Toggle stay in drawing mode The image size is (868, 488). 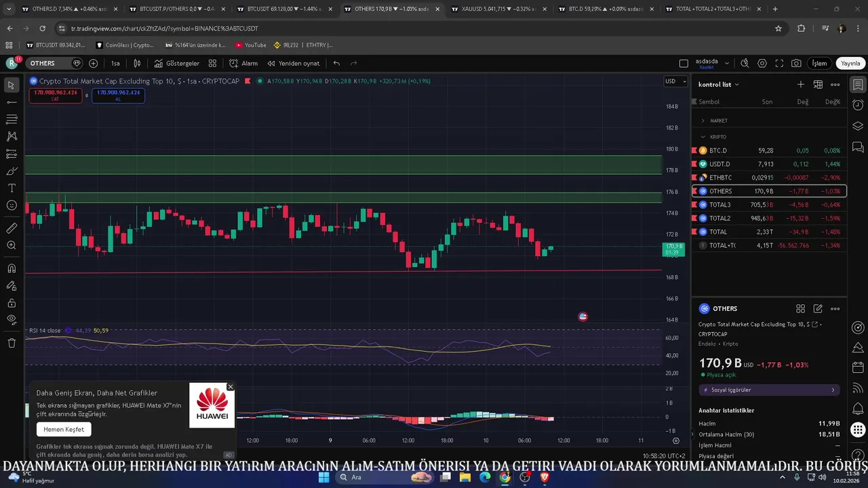click(12, 285)
